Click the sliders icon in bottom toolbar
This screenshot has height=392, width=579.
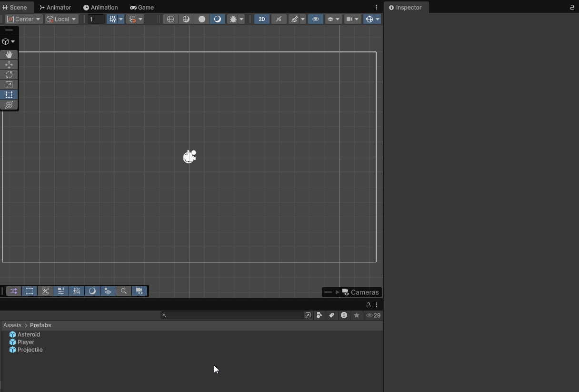click(61, 291)
